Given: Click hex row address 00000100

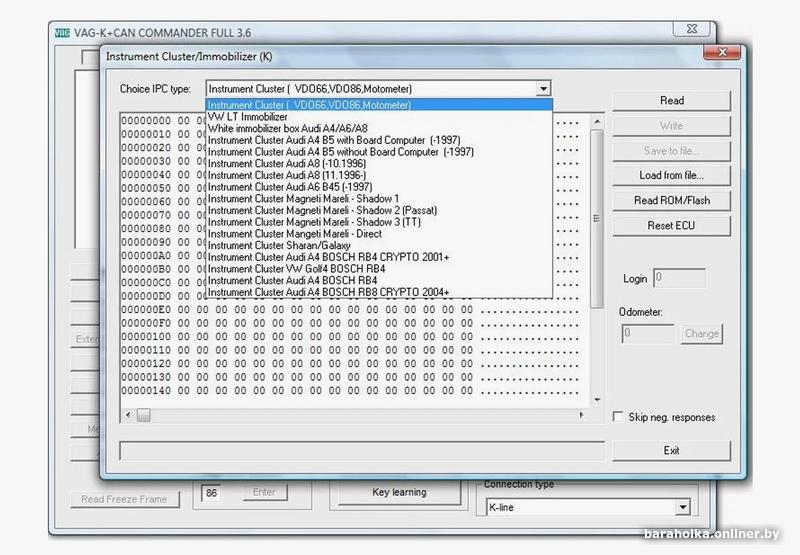Looking at the screenshot, I should point(146,337).
